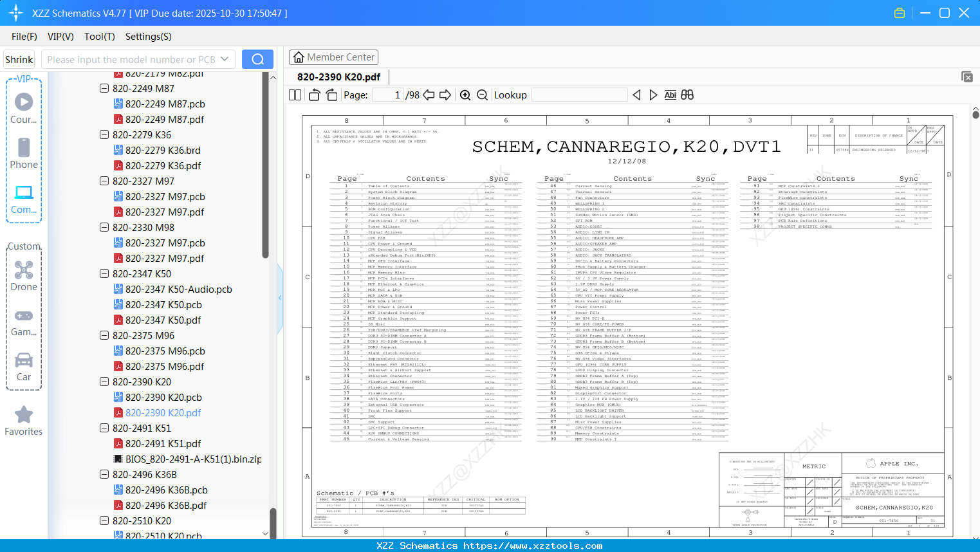Collapse the 820-2491 K51 folder

(x=104, y=428)
